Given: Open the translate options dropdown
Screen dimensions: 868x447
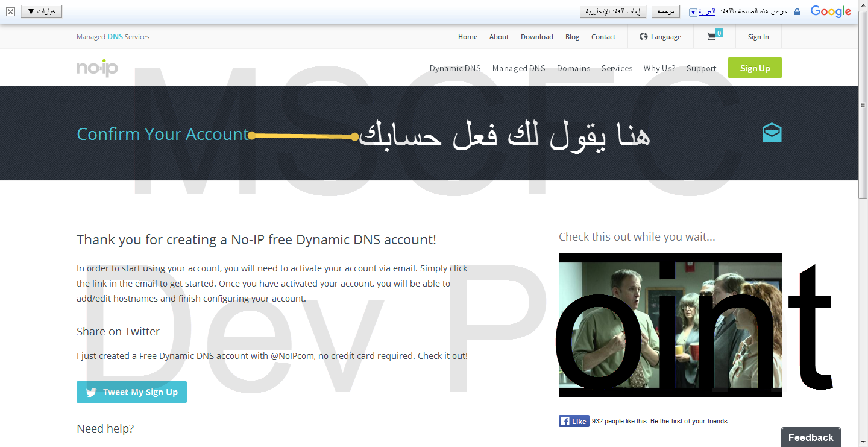Looking at the screenshot, I should 42,11.
